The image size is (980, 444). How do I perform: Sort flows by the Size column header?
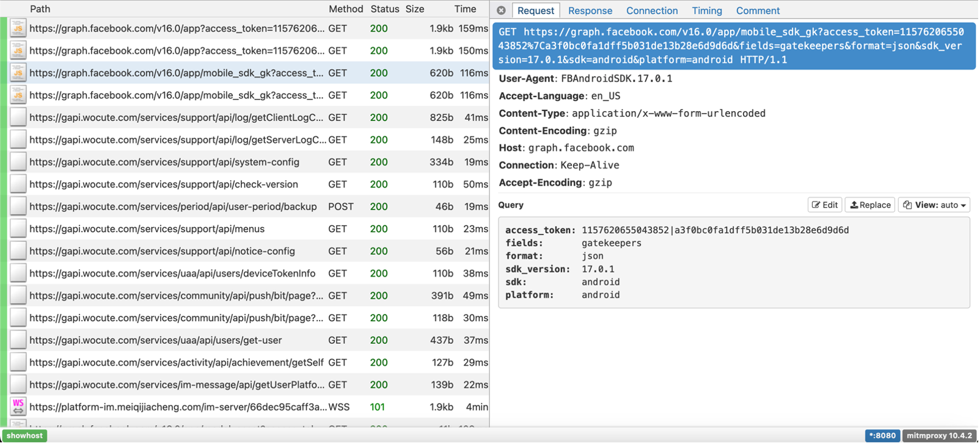[x=415, y=9]
